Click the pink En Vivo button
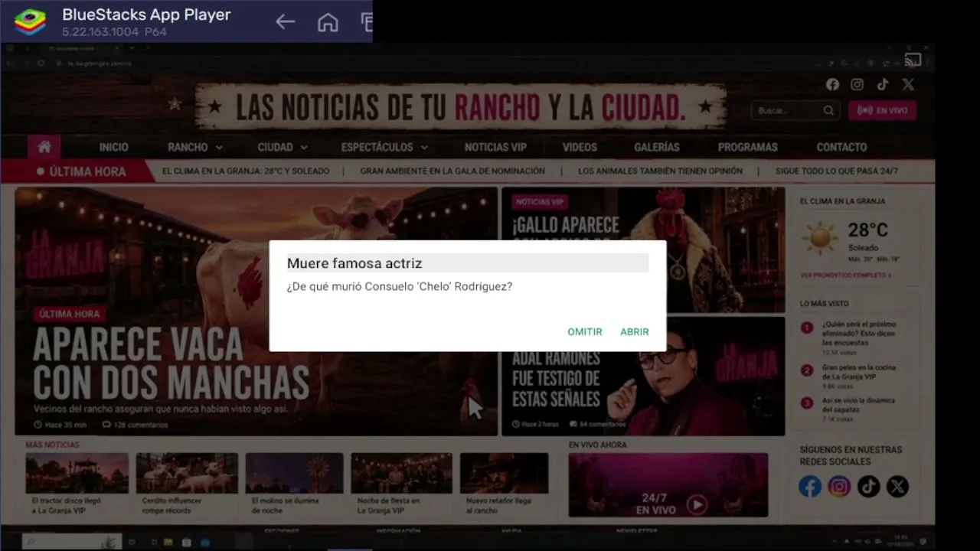 [x=882, y=110]
